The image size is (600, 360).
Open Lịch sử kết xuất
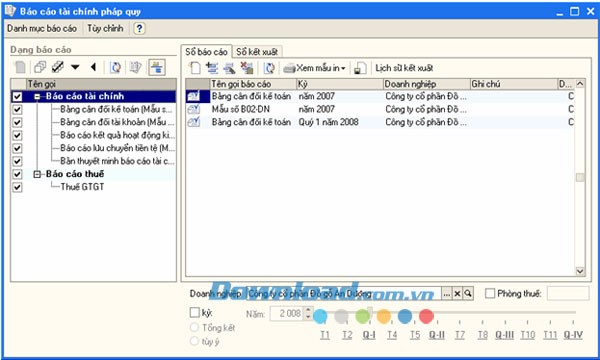coord(404,68)
